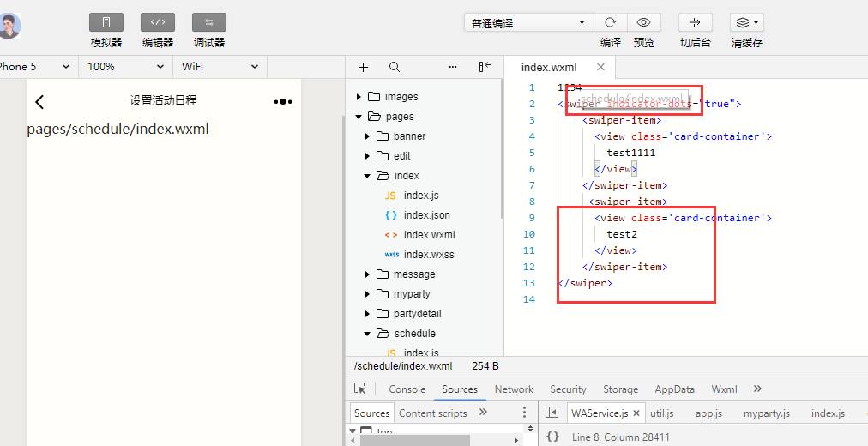Screen dimensions: 868x446
Task: Click the back arrow in simulator
Action: [x=39, y=102]
